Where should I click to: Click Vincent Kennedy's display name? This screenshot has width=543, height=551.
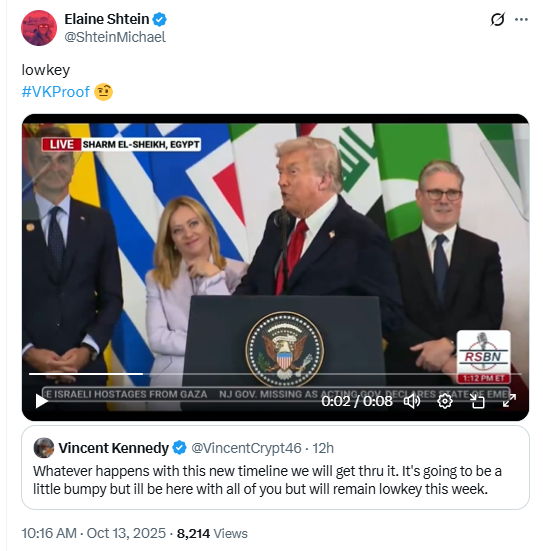point(114,448)
